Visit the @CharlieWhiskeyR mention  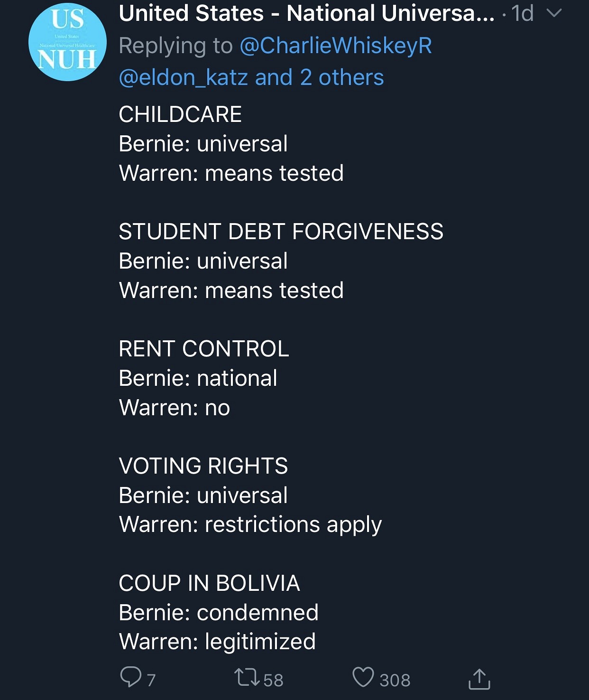336,46
